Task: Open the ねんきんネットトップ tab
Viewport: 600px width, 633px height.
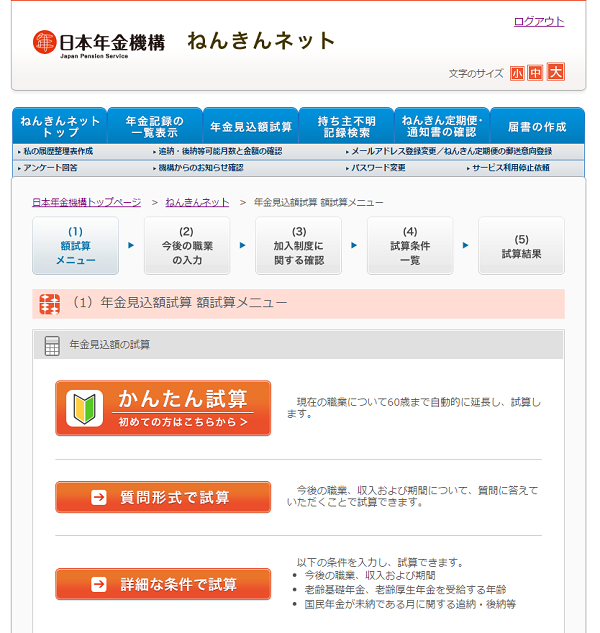Action: click(60, 126)
